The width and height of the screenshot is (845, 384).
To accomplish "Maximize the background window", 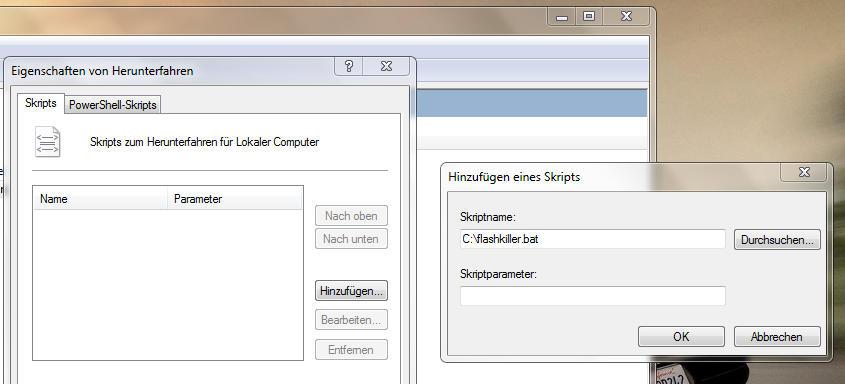I will [589, 17].
